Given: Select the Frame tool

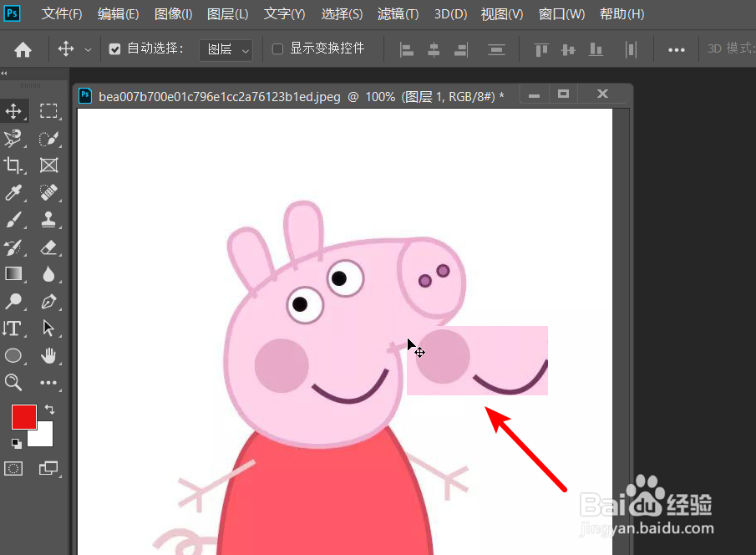Looking at the screenshot, I should pos(48,165).
